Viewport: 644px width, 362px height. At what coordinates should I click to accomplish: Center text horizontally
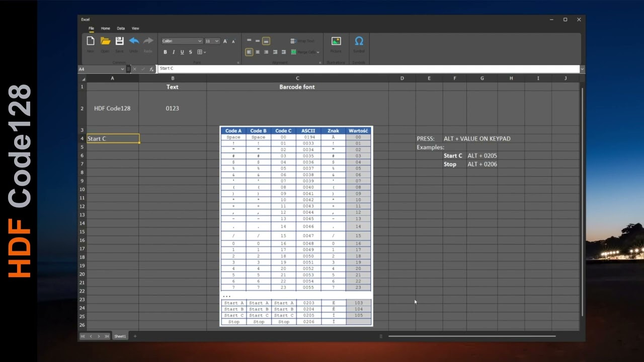tap(258, 52)
